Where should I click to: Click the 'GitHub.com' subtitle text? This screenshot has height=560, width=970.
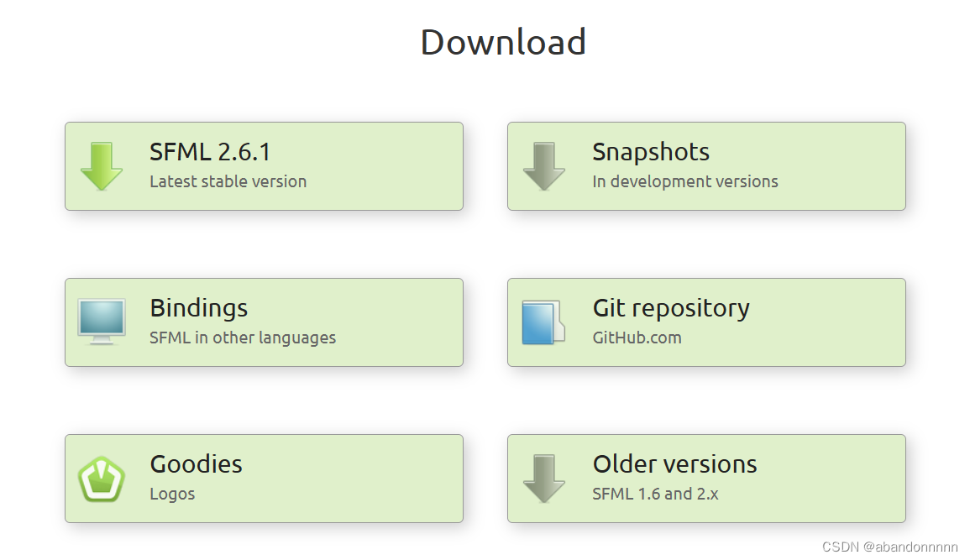point(637,338)
